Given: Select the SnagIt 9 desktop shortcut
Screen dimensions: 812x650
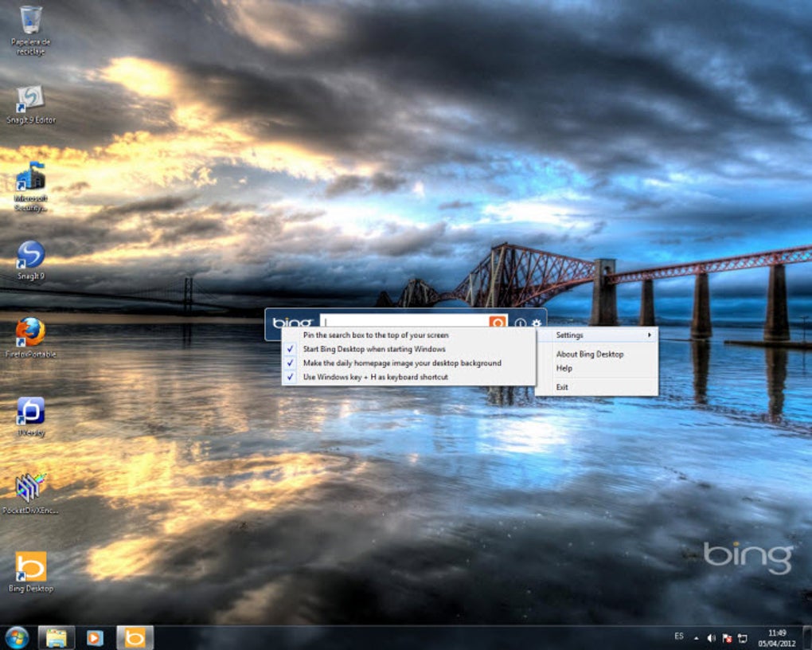Looking at the screenshot, I should [30, 260].
